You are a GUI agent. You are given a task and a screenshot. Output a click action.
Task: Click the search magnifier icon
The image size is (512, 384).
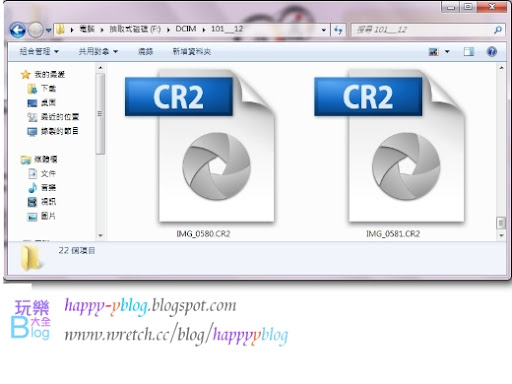click(x=497, y=30)
